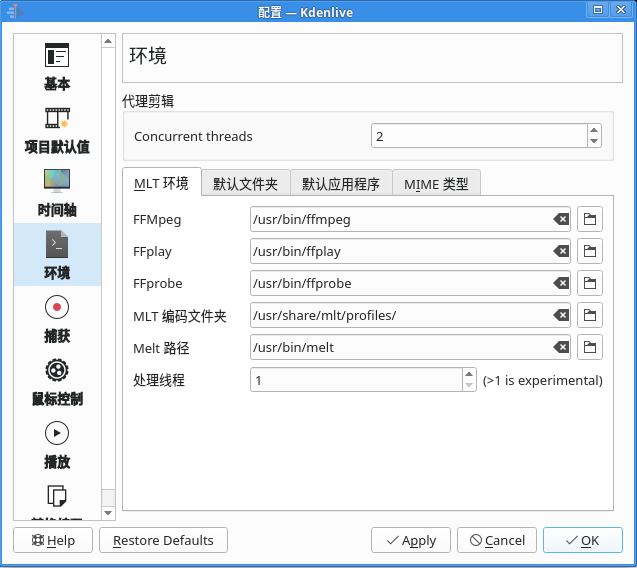Open the 播放 playback settings page
This screenshot has height=568, width=637.
(x=57, y=445)
